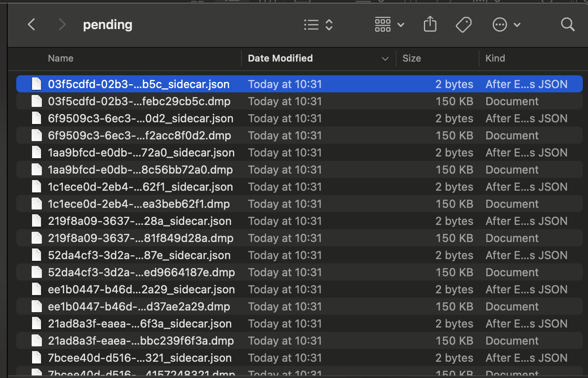Select file ee1b0447-b46d-...d37ae2a29.dmp
The image size is (588, 378).
(300, 306)
